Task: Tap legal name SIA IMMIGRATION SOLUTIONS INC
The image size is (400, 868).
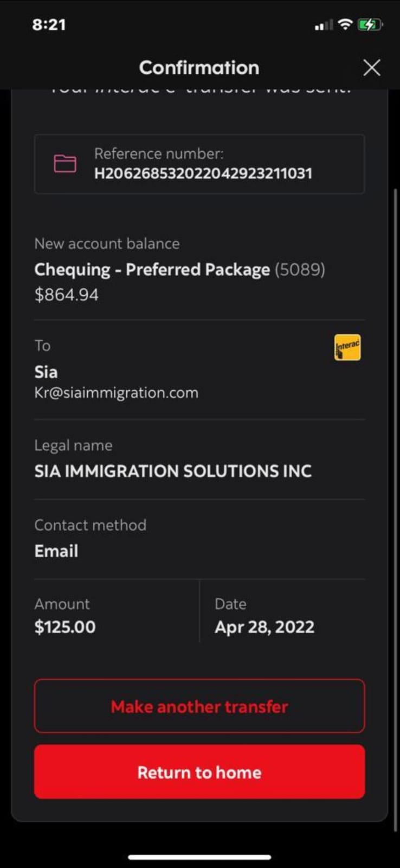Action: [x=173, y=471]
